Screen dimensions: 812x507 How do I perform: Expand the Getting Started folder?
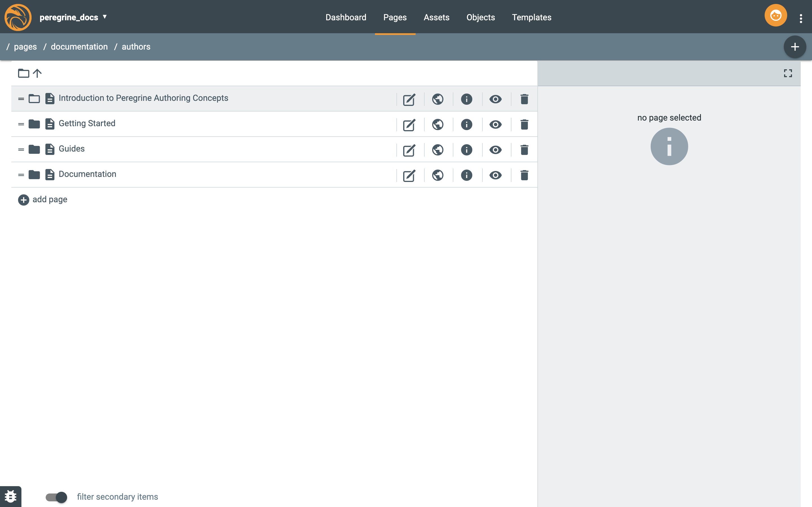point(34,124)
